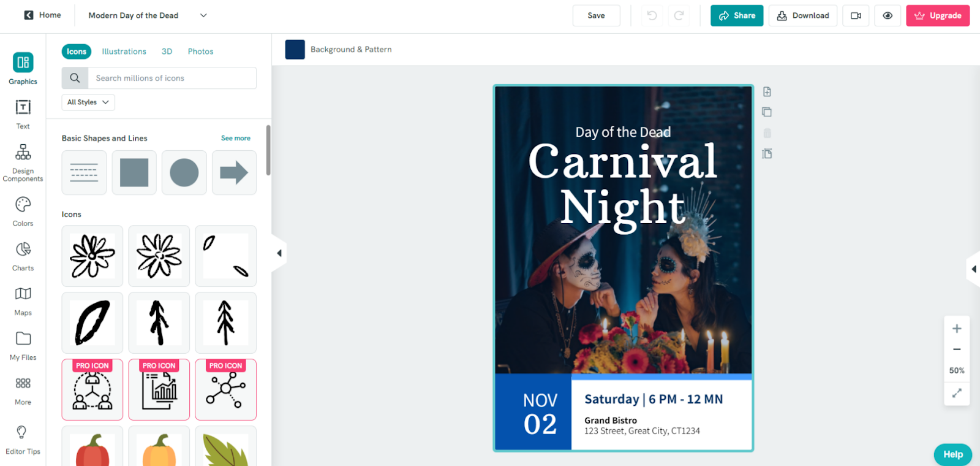Insert the circle shape
The width and height of the screenshot is (980, 466).
(184, 173)
